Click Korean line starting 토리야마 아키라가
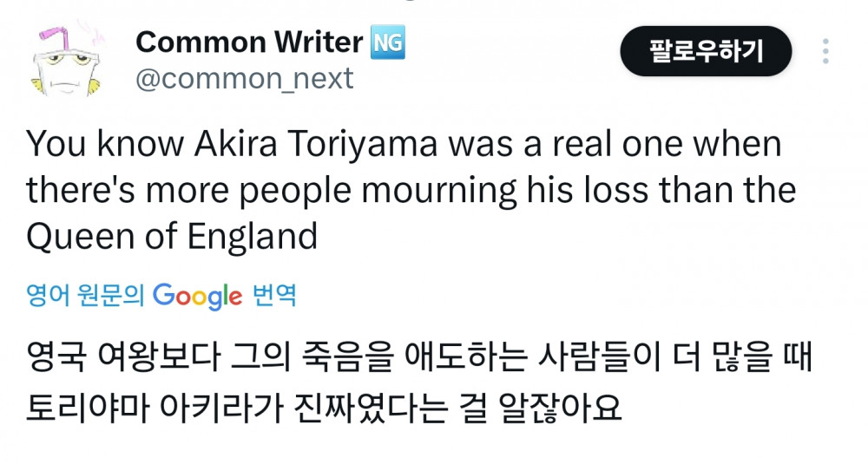 pos(325,403)
